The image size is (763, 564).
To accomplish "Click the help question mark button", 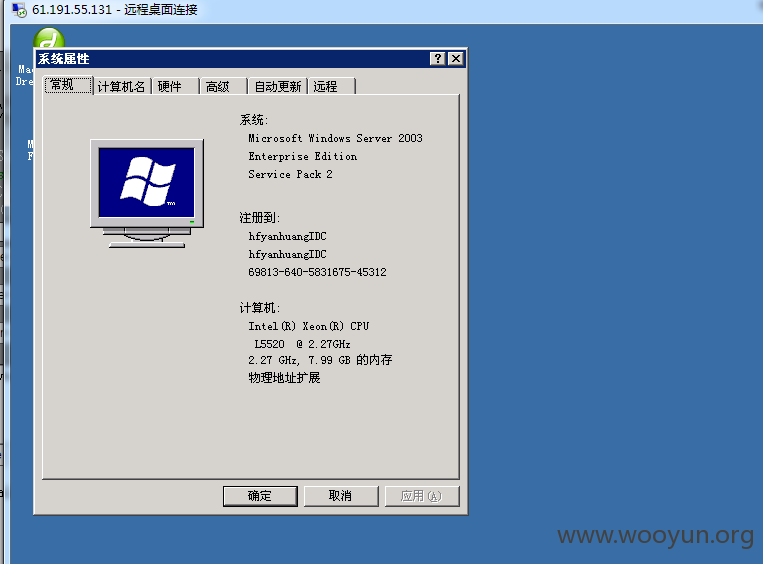I will 437,59.
